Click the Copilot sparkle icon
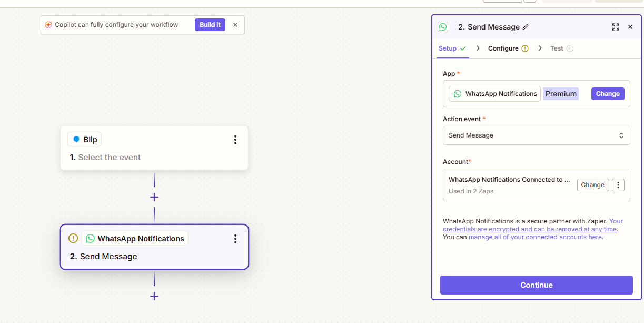This screenshot has width=644, height=323. pyautogui.click(x=48, y=25)
